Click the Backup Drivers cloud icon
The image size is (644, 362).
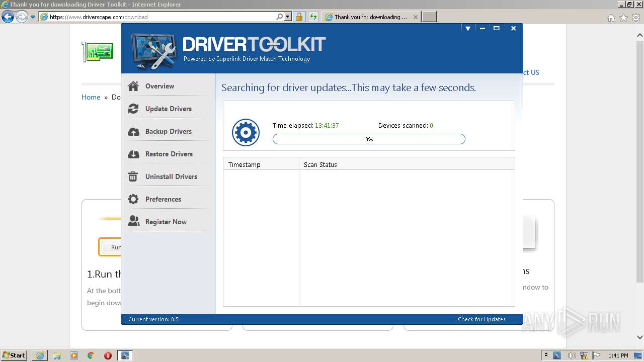click(133, 131)
